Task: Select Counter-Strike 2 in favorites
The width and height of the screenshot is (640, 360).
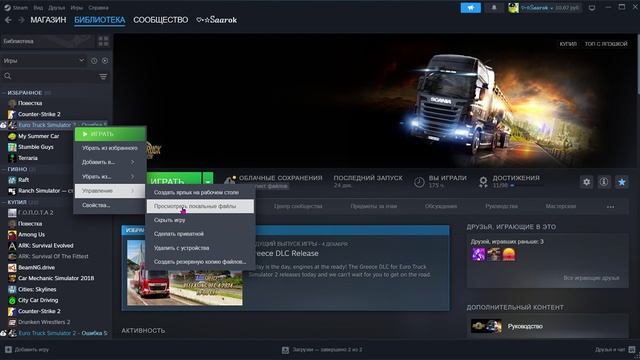Action: [39, 114]
